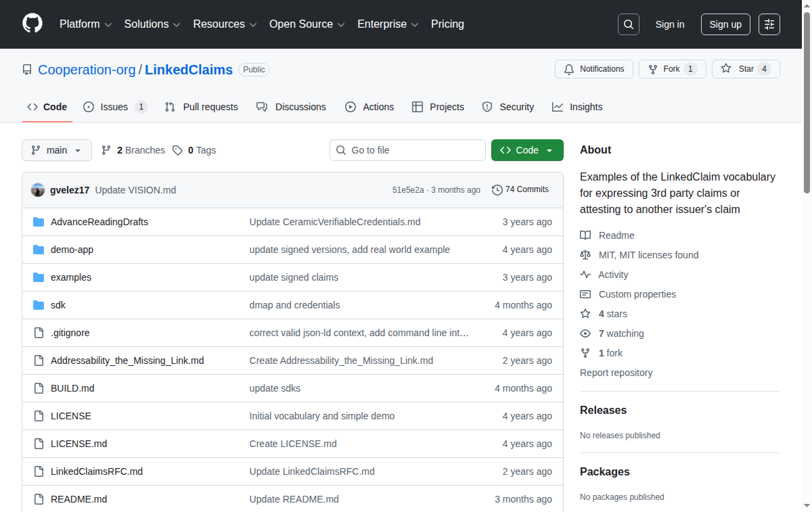Click the fork branch icon
The height and width of the screenshot is (512, 812).
coord(585,352)
